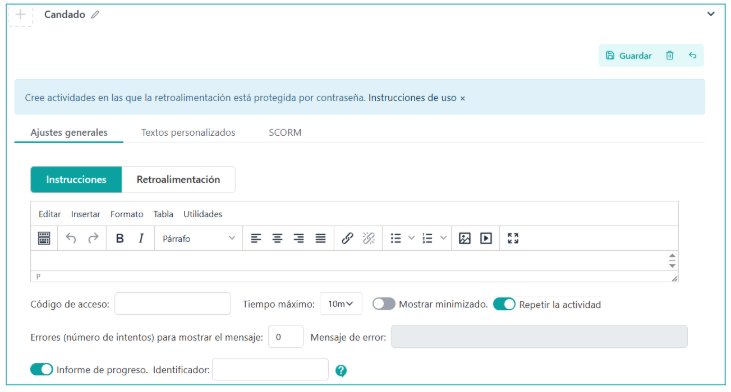Image resolution: width=731 pixels, height=392 pixels.
Task: Open the Tiempo máximo dropdown
Action: (341, 304)
